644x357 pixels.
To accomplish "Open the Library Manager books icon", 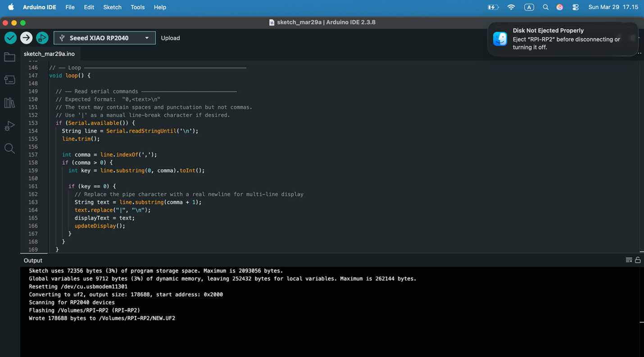I will [x=9, y=103].
